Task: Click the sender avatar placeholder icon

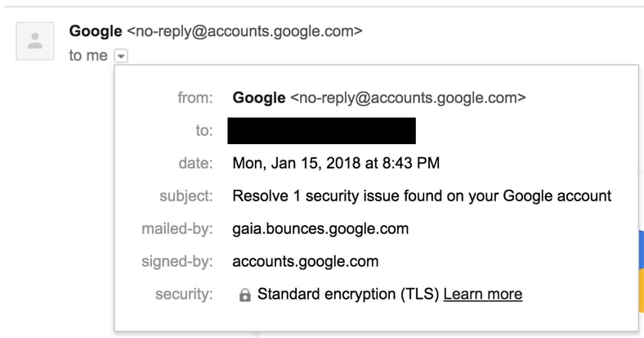Action: (35, 41)
